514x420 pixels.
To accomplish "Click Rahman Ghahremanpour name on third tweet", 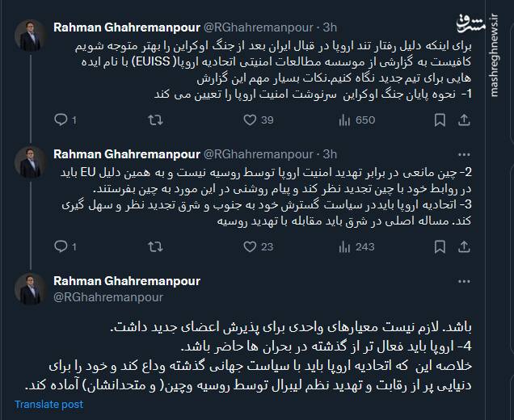I will tap(126, 281).
